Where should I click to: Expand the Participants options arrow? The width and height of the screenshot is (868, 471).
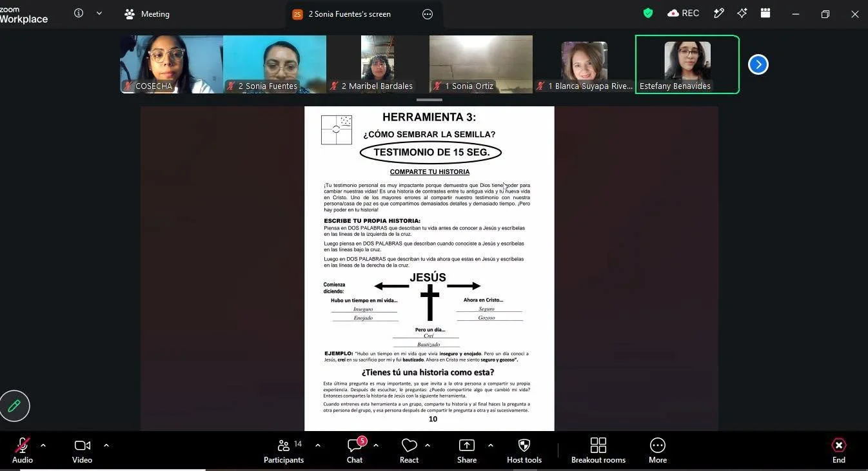tap(317, 445)
